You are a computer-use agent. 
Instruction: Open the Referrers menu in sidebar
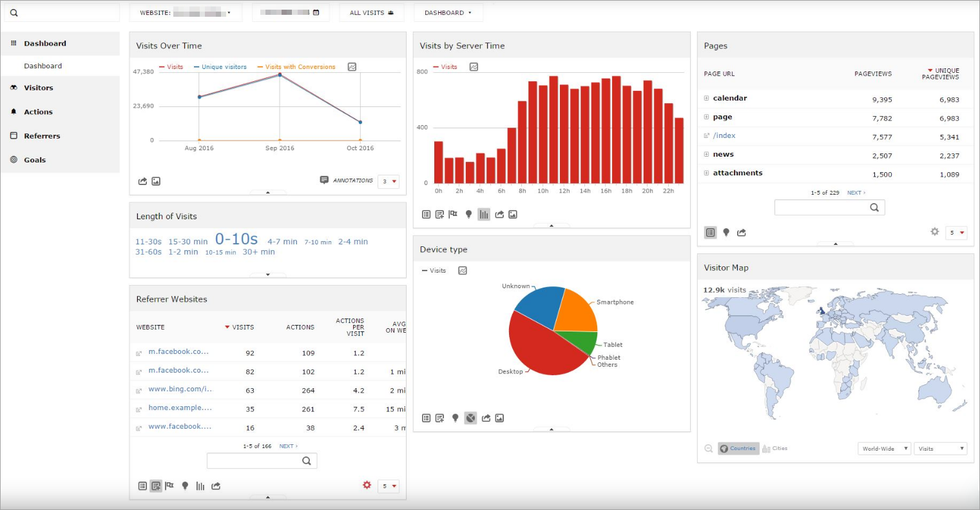point(42,136)
